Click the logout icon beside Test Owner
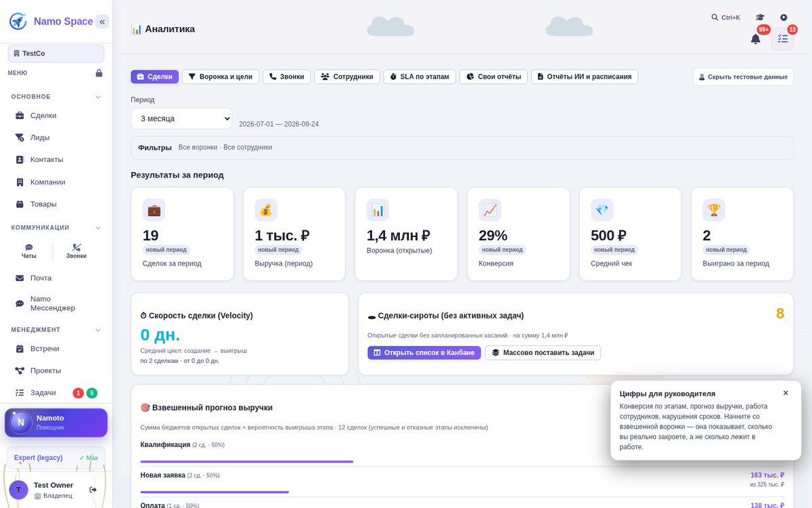 pos(93,490)
